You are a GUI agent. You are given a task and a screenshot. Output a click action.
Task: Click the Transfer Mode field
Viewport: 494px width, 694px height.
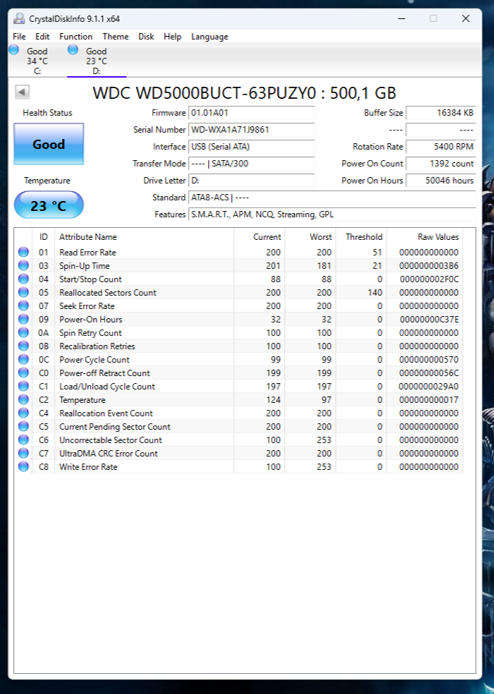(251, 163)
